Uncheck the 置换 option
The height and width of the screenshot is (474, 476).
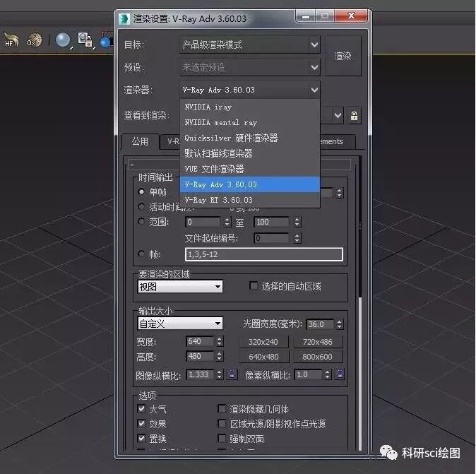pos(141,438)
